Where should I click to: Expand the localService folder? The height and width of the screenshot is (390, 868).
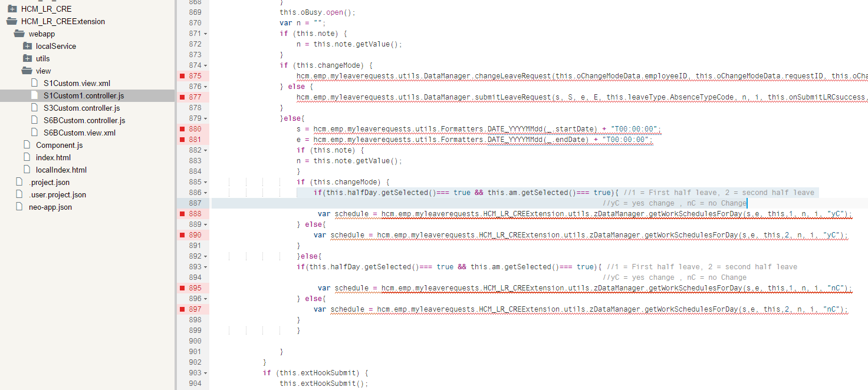tap(27, 46)
